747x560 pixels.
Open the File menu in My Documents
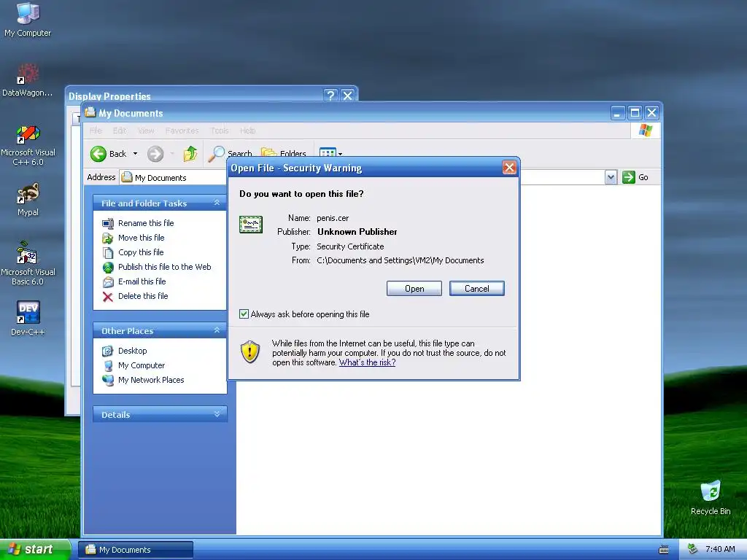96,131
